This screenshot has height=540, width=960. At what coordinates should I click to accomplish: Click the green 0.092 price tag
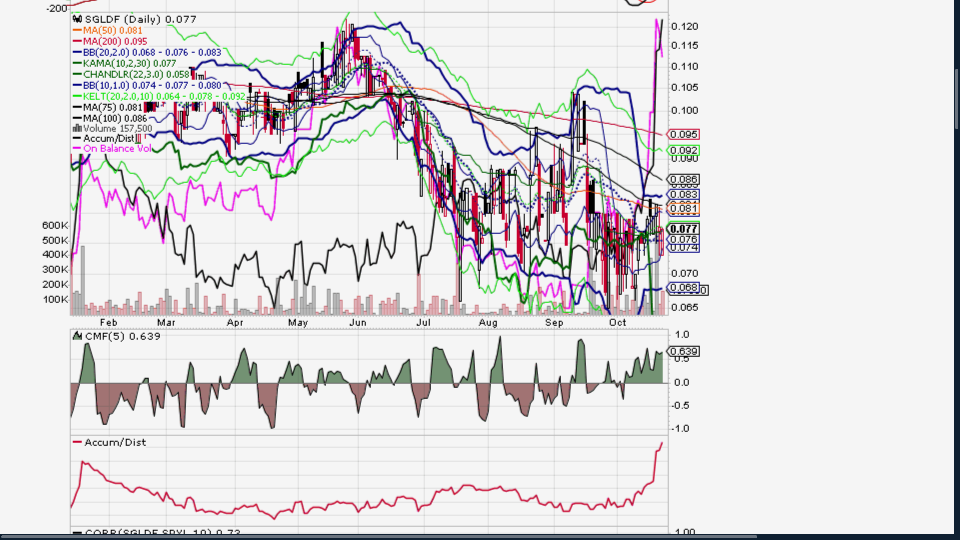click(683, 151)
